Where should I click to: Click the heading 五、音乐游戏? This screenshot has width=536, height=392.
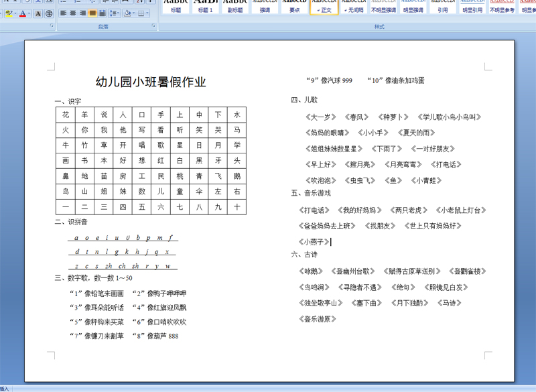(x=311, y=193)
